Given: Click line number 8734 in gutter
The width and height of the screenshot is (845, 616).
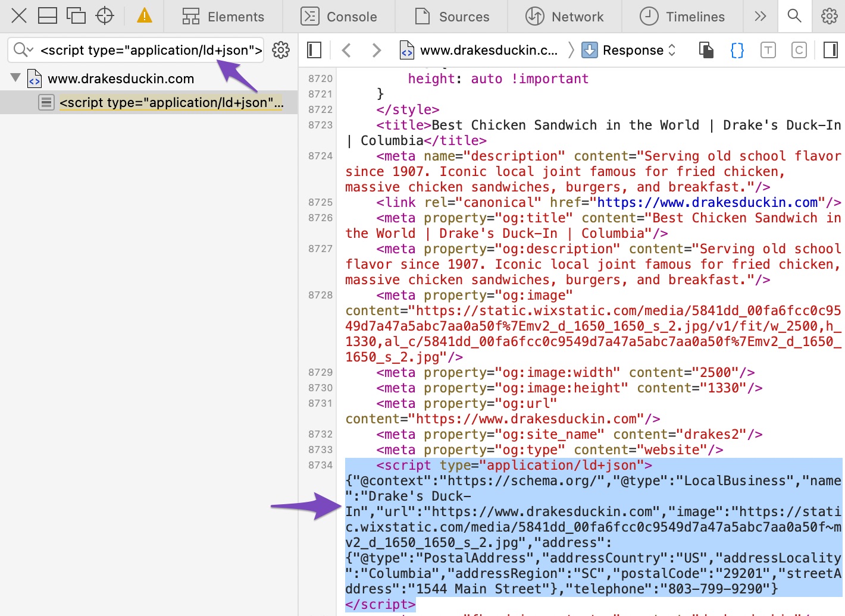Looking at the screenshot, I should point(321,465).
